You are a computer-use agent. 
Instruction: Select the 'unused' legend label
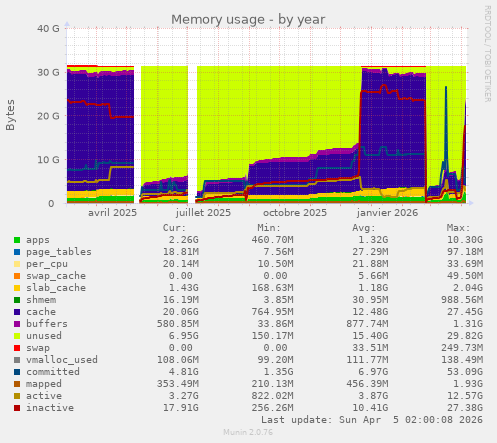[44, 336]
